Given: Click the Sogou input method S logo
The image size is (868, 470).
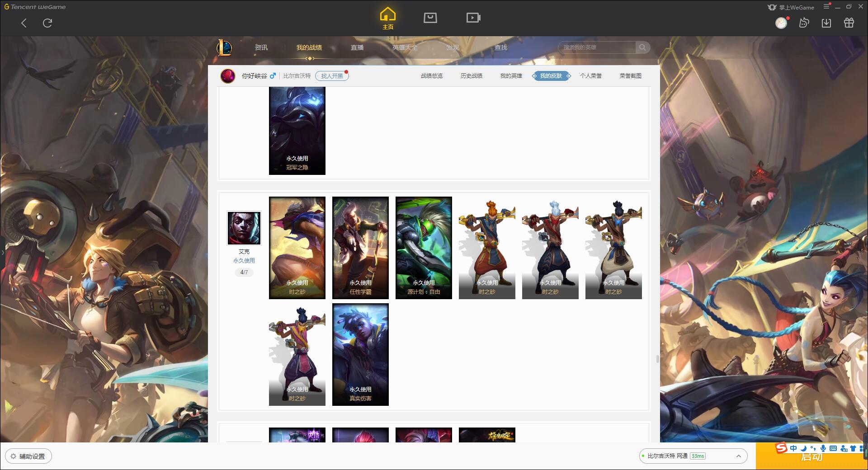Looking at the screenshot, I should (781, 448).
